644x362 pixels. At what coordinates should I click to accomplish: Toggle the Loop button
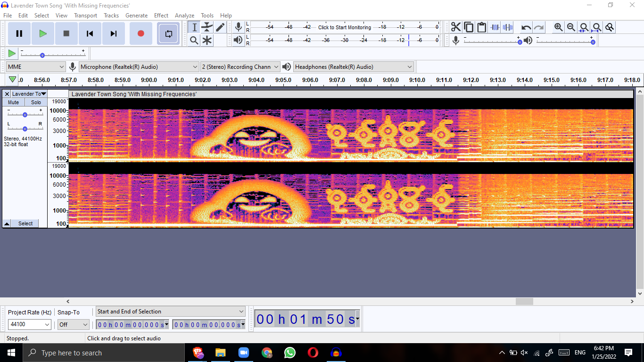168,33
